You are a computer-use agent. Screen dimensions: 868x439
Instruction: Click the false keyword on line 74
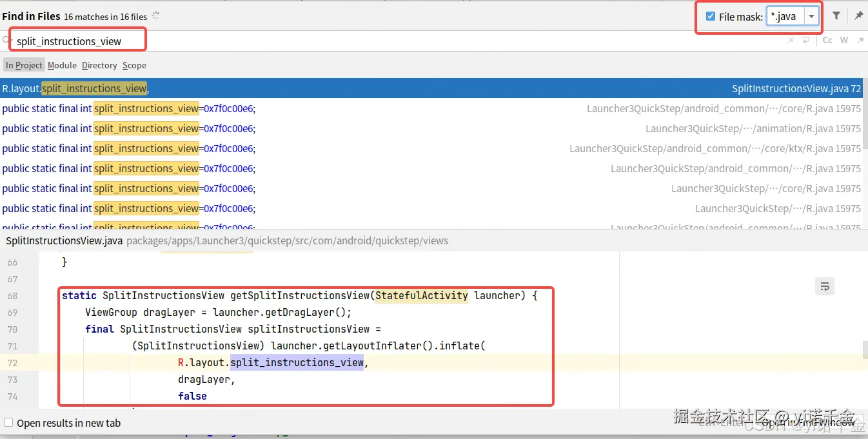coord(192,396)
